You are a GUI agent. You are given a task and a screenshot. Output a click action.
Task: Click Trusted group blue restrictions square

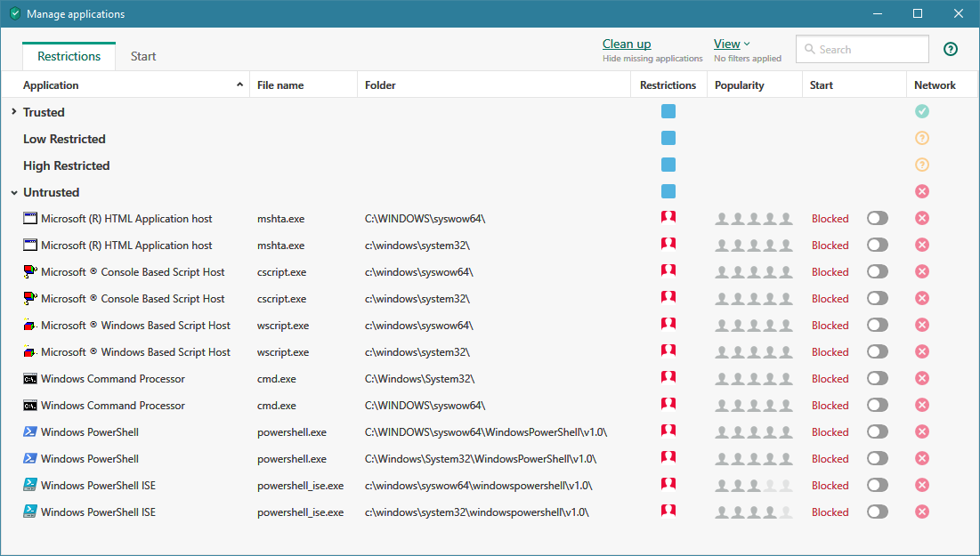tap(668, 111)
